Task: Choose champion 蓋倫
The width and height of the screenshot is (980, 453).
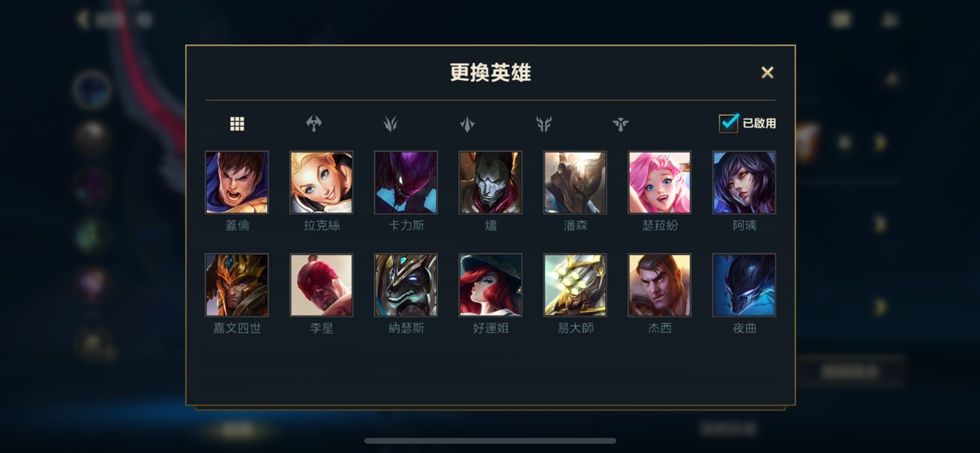Action: pyautogui.click(x=237, y=182)
